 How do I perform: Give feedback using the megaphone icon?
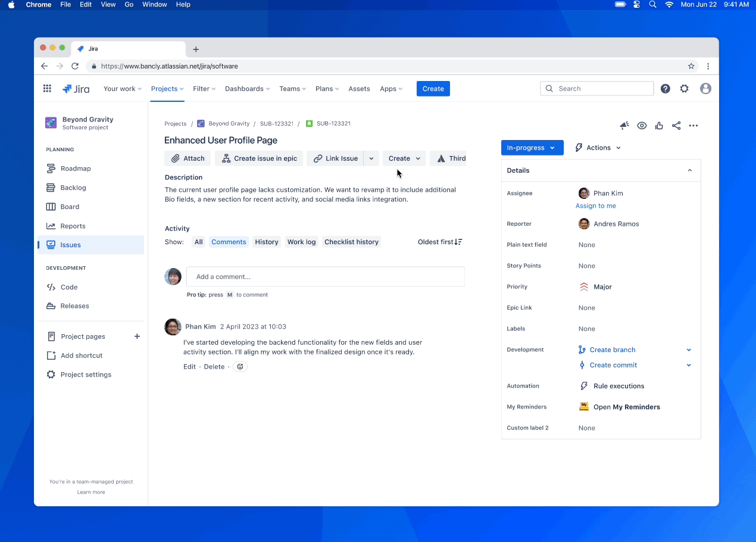624,126
